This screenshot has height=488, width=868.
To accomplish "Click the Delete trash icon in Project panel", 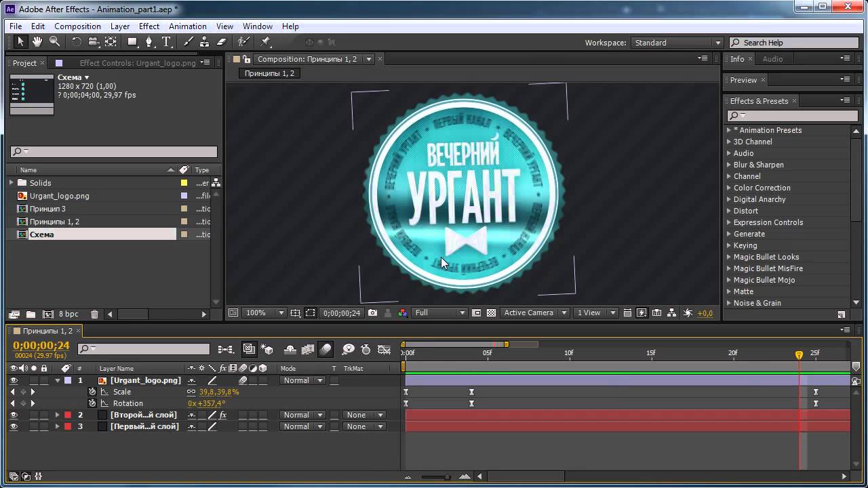I will [x=94, y=314].
